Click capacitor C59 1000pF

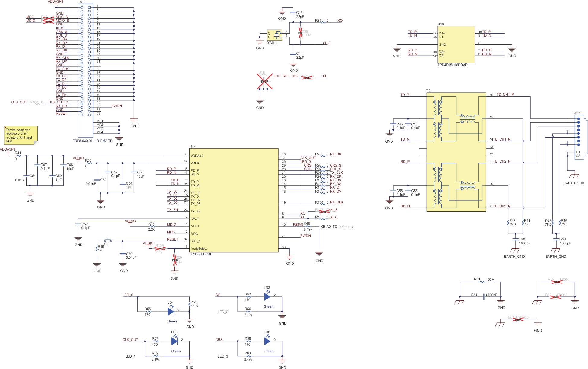click(x=556, y=239)
